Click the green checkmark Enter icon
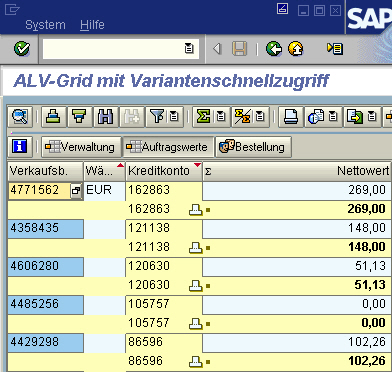Screen dimensions: 392x372 pyautogui.click(x=22, y=49)
